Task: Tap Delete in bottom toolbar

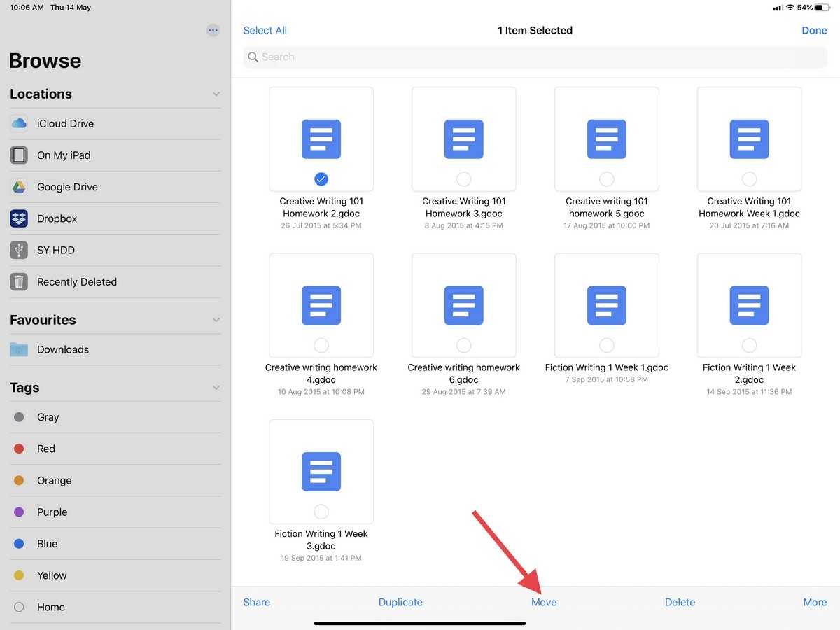Action: pos(680,602)
